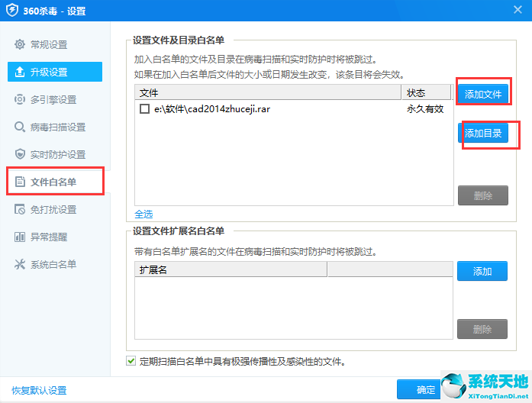
Task: Click 删除 in the file whitelist section
Action: (483, 195)
